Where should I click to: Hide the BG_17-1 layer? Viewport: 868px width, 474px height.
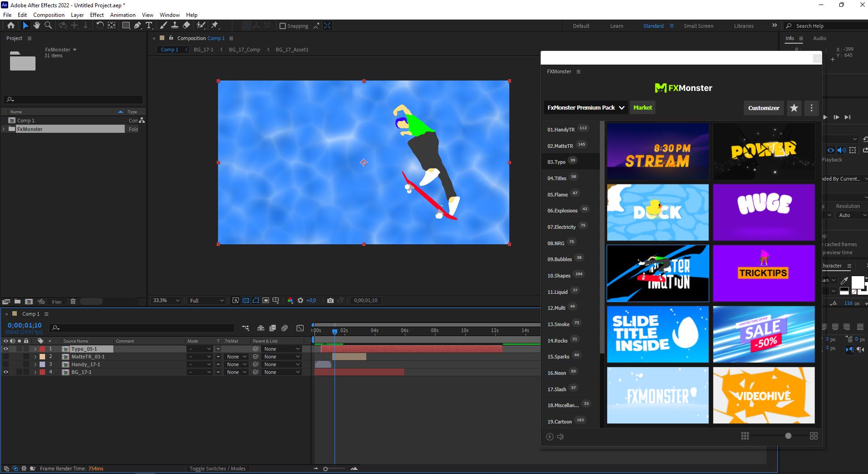[x=6, y=372]
